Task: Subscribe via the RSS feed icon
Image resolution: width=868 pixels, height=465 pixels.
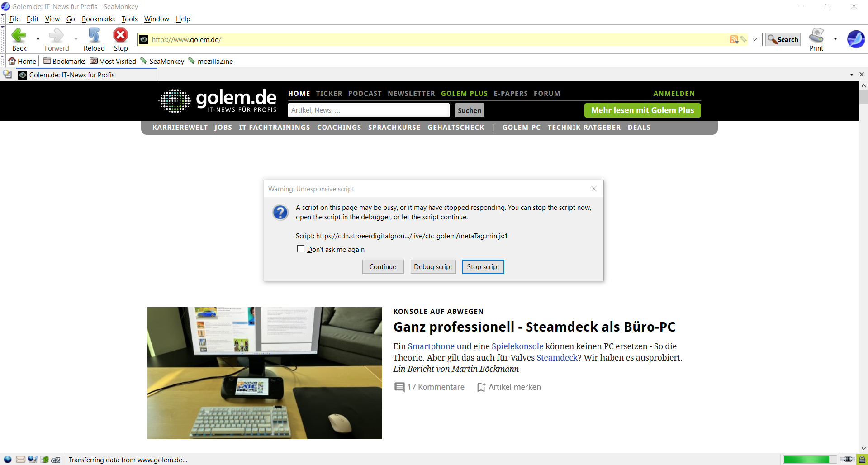Action: (734, 39)
